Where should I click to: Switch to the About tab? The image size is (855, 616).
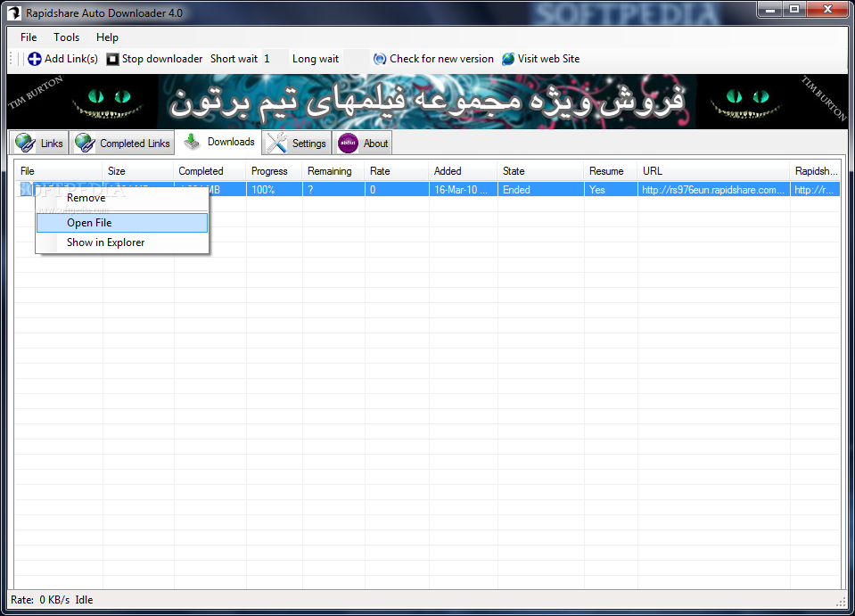[x=363, y=143]
